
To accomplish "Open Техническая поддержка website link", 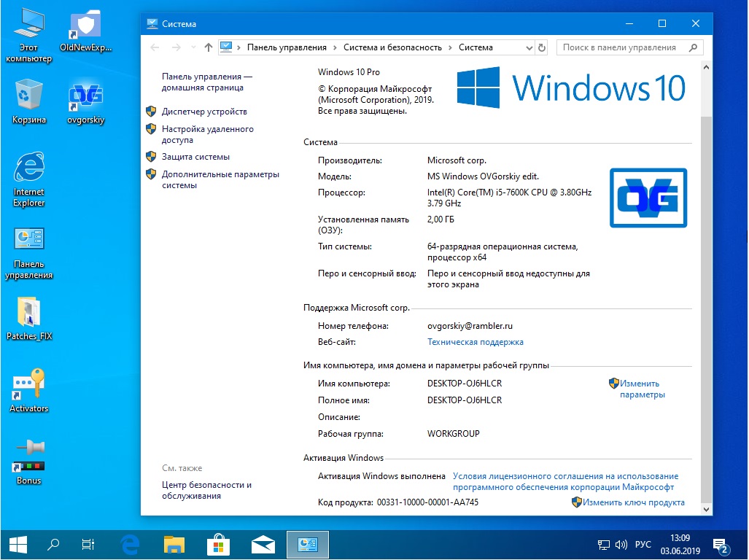I will coord(475,342).
